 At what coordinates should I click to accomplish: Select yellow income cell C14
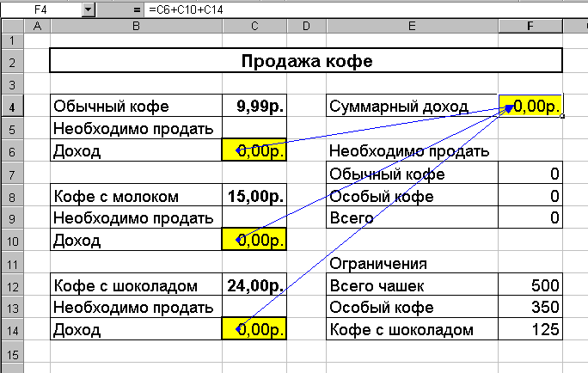pos(254,329)
